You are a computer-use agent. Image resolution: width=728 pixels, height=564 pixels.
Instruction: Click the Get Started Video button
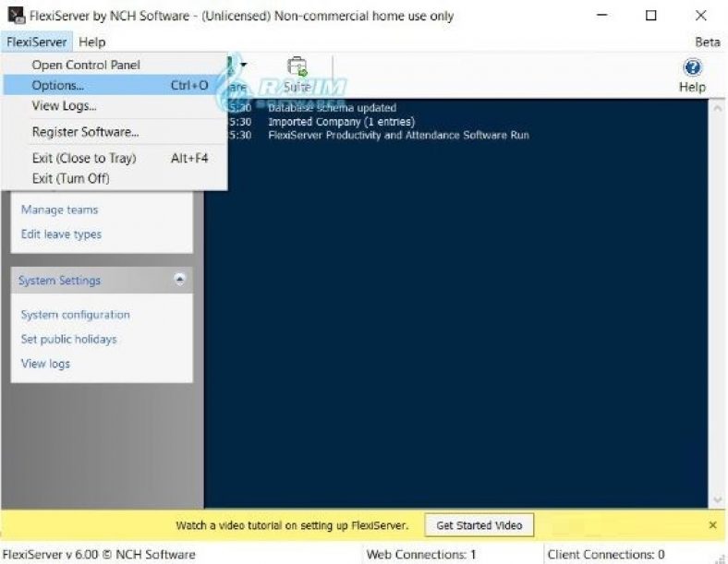pos(479,525)
